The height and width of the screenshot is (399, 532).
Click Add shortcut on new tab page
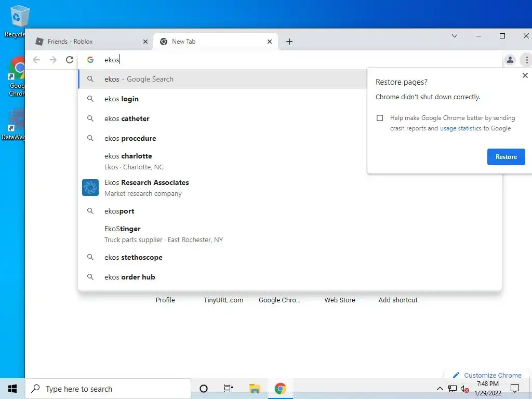click(398, 300)
